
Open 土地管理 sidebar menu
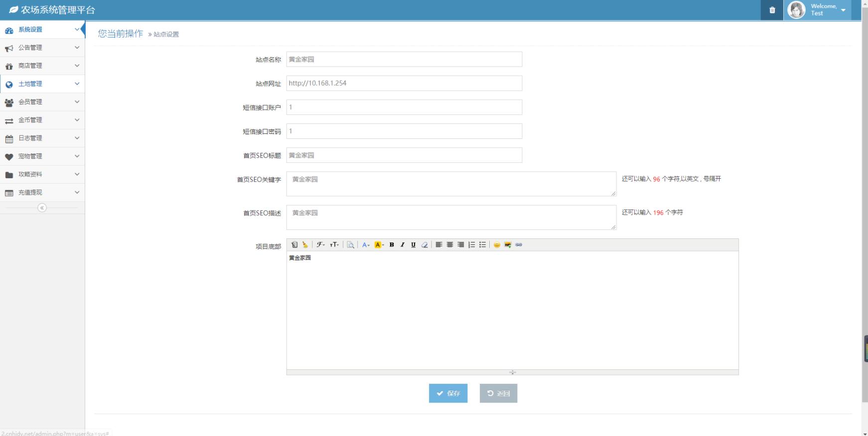pos(42,84)
